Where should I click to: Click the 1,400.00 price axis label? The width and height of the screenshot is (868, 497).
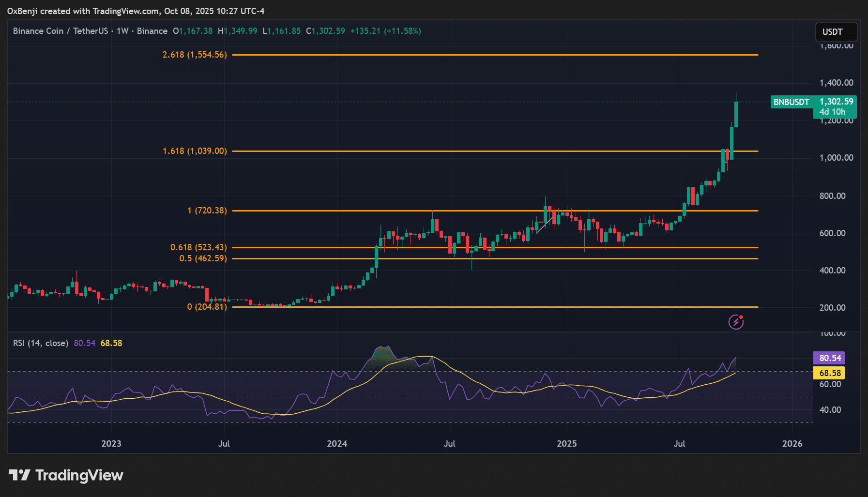pos(836,83)
